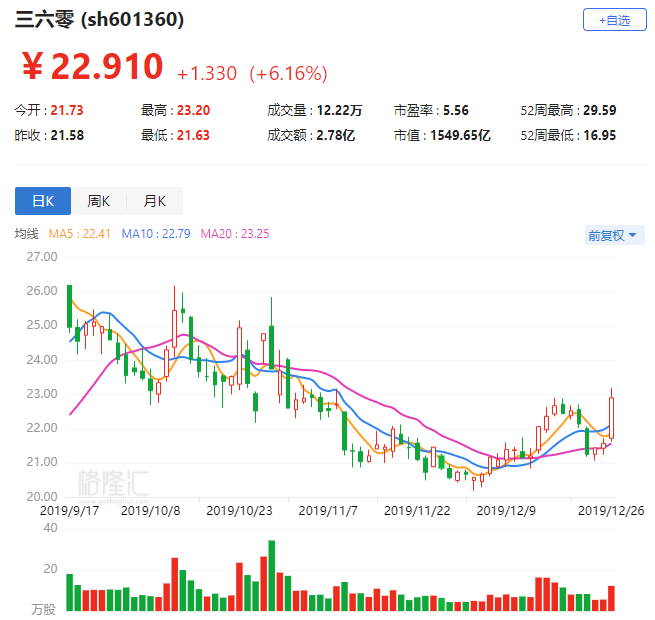
Task: Open the 前复权 adjustment dropdown
Action: (614, 235)
